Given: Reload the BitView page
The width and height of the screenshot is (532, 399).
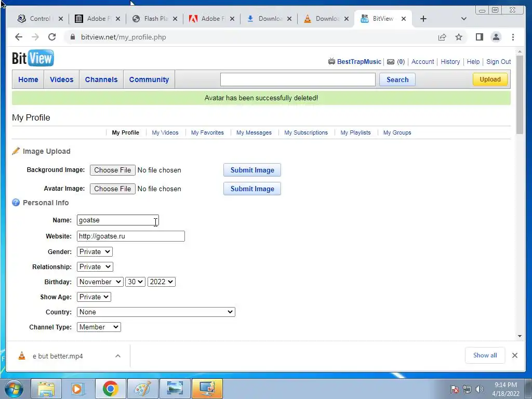Looking at the screenshot, I should pyautogui.click(x=52, y=37).
